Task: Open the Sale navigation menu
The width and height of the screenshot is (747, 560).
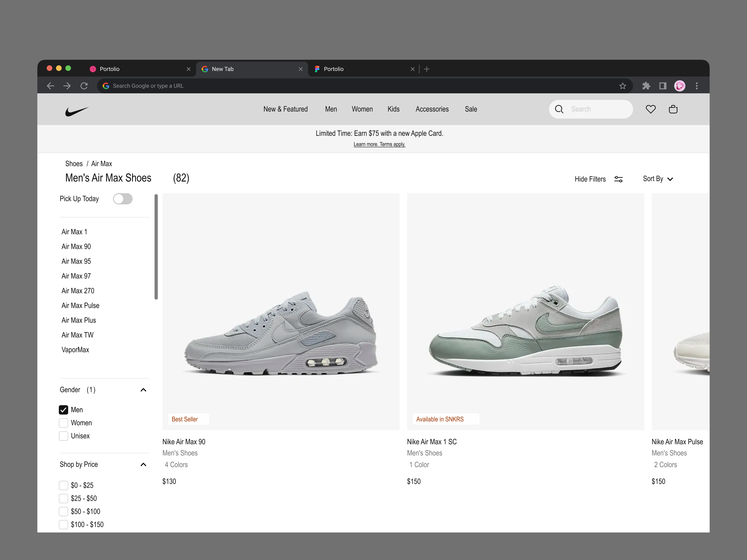Action: [x=471, y=109]
